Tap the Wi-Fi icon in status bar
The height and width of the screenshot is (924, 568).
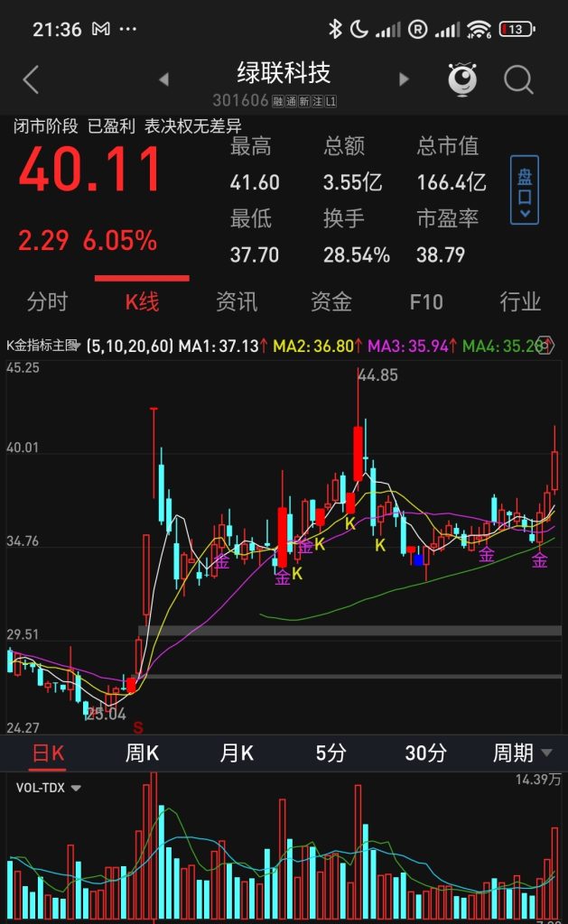pyautogui.click(x=479, y=29)
